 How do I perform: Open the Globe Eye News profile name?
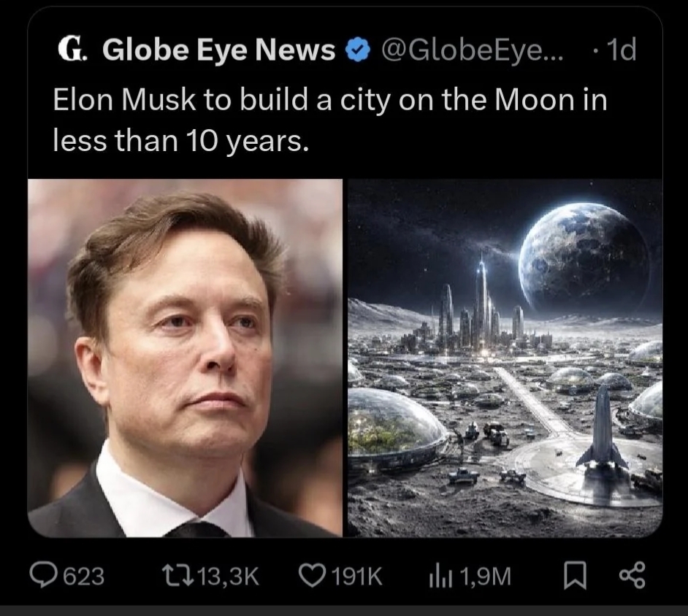pos(218,50)
